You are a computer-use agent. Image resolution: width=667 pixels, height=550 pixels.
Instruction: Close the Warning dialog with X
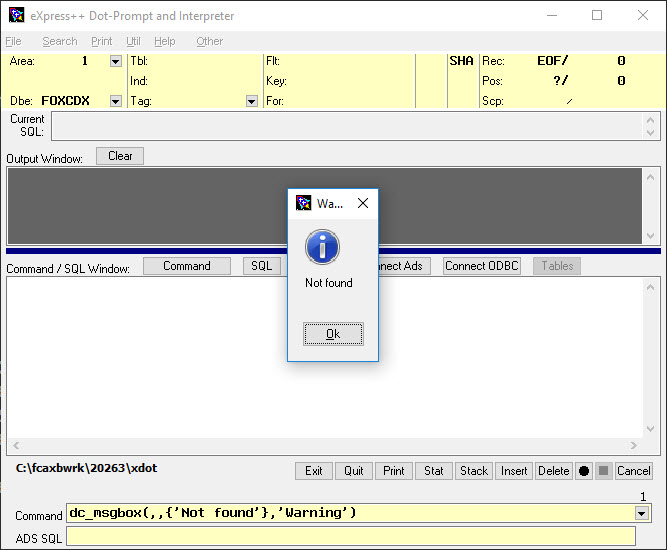(362, 203)
